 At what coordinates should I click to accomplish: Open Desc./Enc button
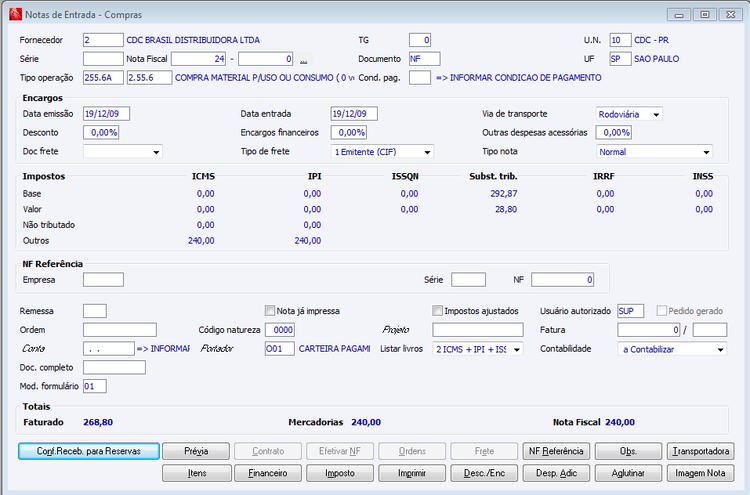point(484,473)
